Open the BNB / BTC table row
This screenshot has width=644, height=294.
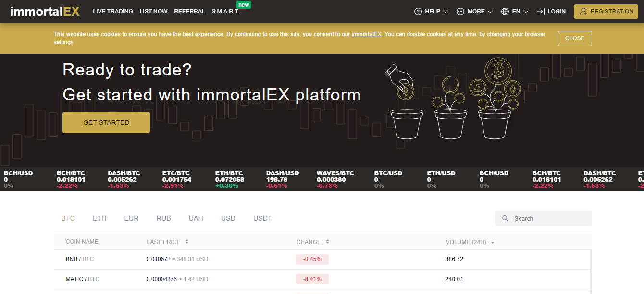(322, 259)
